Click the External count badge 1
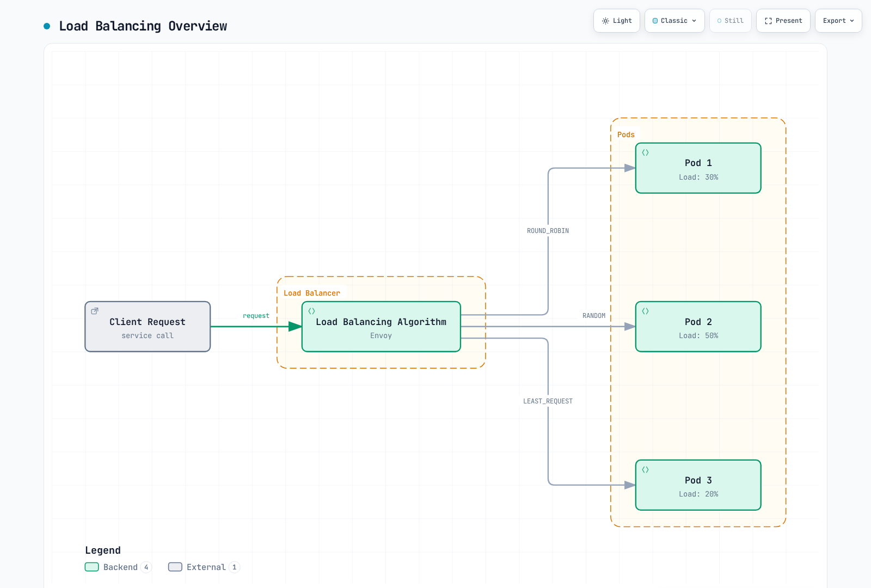 (x=235, y=567)
